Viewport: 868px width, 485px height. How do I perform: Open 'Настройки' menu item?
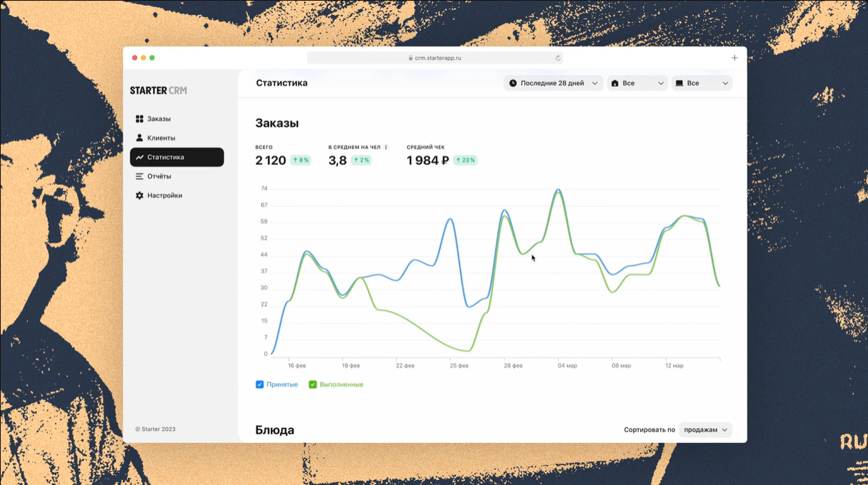(x=164, y=196)
